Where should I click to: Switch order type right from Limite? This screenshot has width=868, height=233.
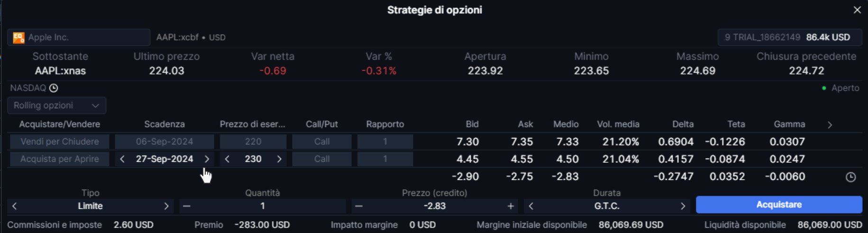pos(166,206)
